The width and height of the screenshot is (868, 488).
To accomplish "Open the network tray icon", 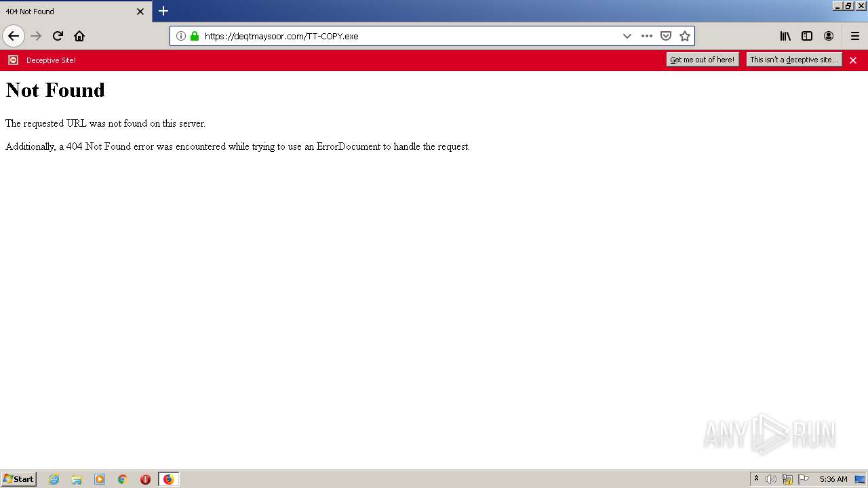I will [x=787, y=479].
